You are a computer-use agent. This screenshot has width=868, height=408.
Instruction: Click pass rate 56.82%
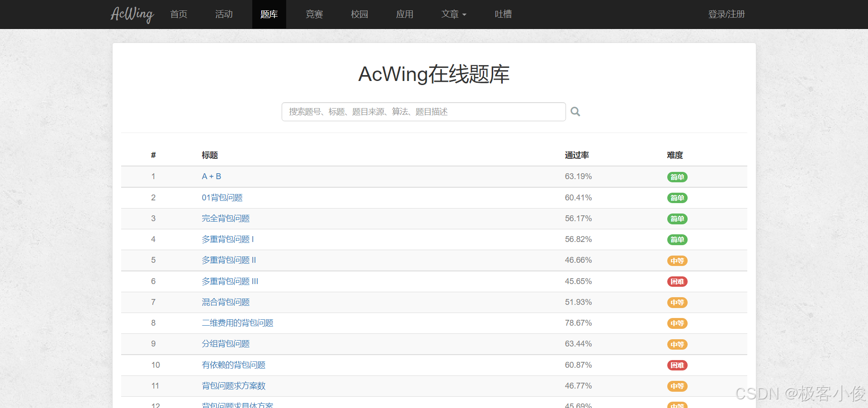tap(578, 239)
